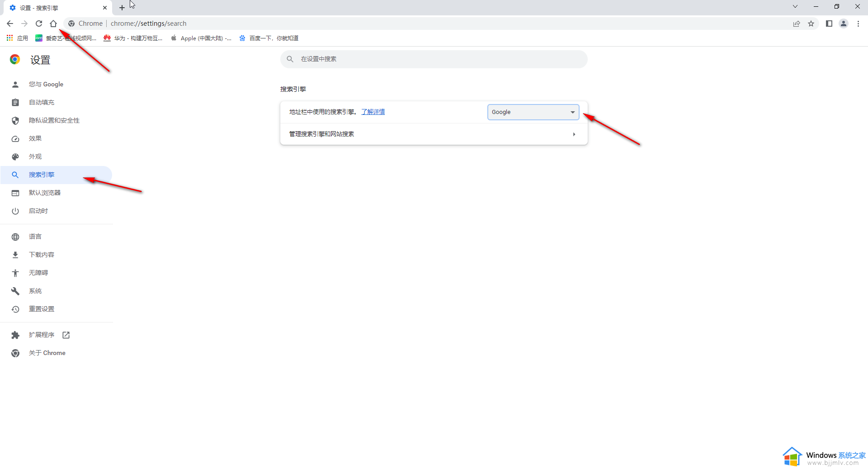Open the 华为 bookmark

pyautogui.click(x=133, y=38)
